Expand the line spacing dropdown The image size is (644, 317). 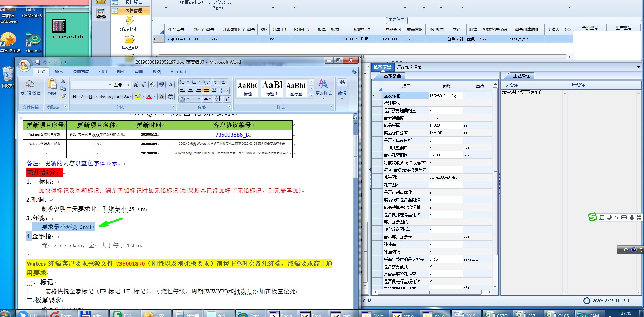point(228,91)
